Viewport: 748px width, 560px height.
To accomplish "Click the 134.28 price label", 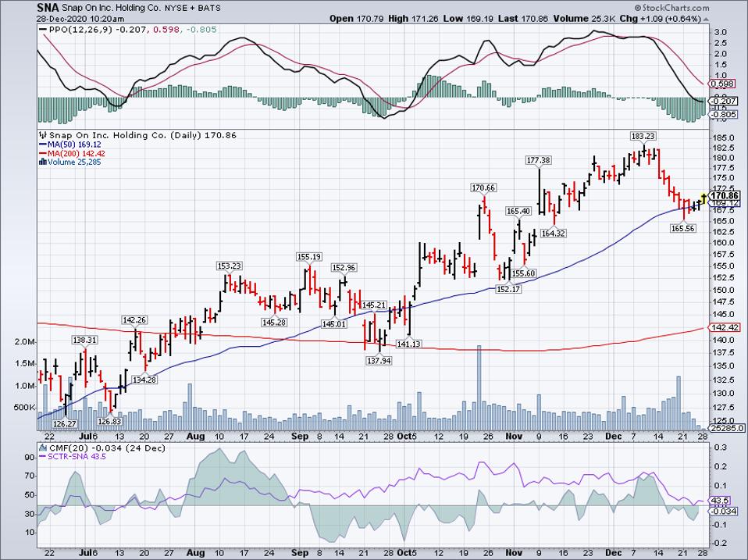I will pyautogui.click(x=145, y=380).
